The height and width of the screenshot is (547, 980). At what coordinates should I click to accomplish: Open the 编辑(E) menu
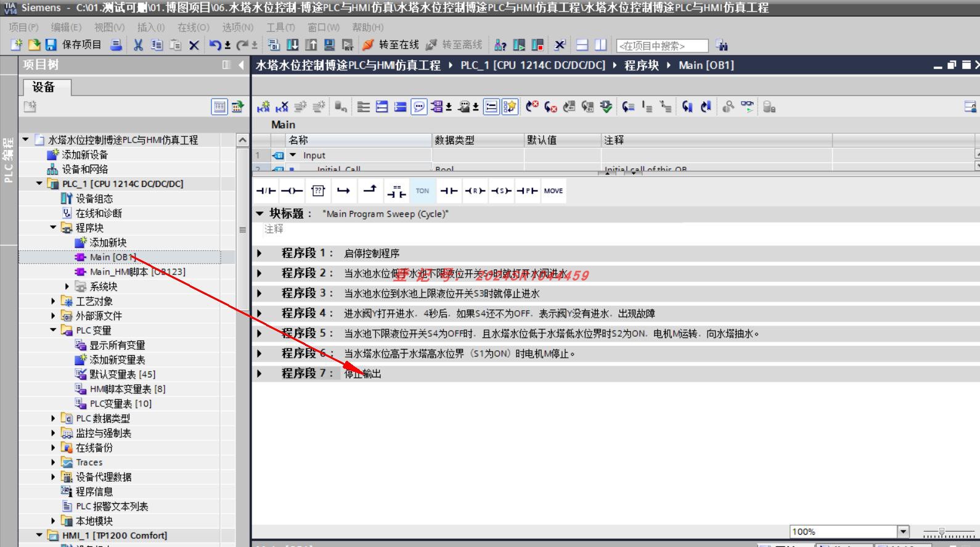coord(66,27)
